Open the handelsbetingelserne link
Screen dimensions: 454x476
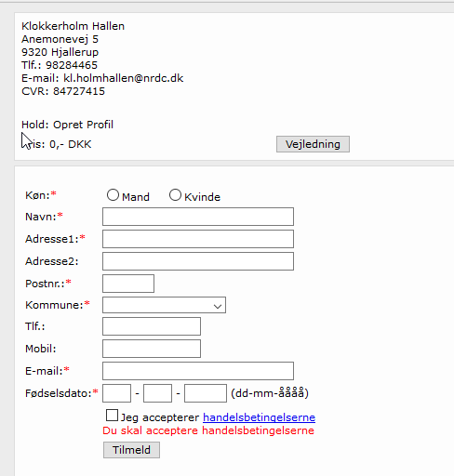click(x=260, y=417)
